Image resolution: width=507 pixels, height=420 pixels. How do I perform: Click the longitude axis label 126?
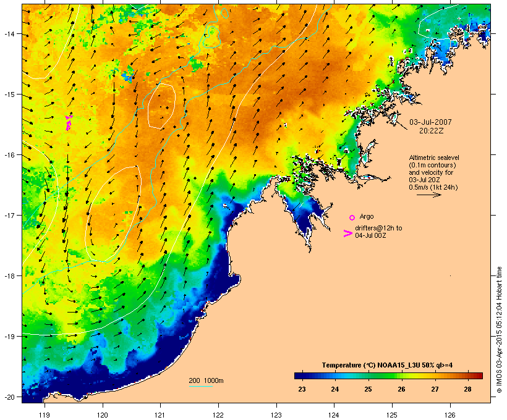tap(450, 415)
